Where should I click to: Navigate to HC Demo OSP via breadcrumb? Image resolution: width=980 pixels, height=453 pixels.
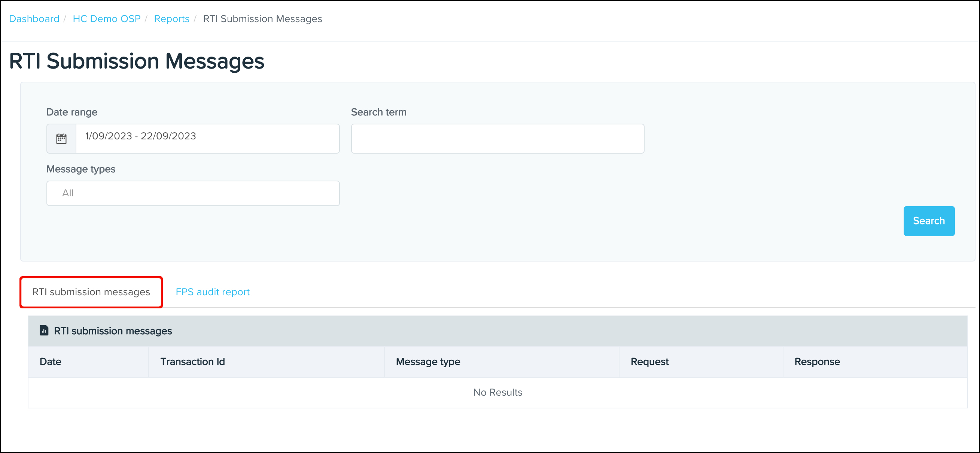[x=107, y=18]
